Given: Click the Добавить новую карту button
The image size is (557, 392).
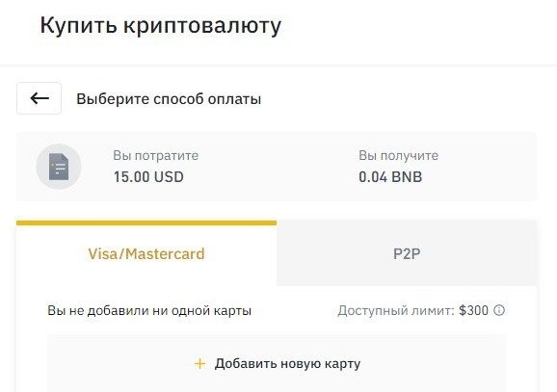Looking at the screenshot, I should (277, 364).
